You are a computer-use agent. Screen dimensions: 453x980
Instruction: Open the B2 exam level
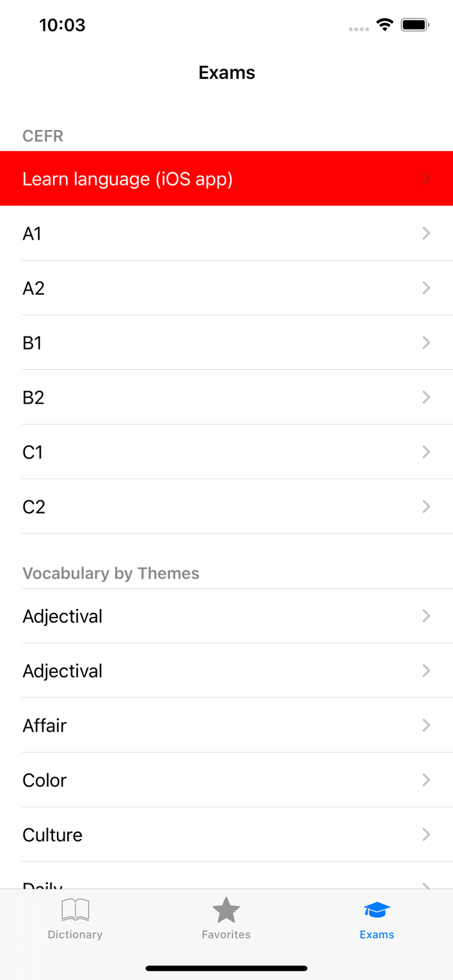(x=226, y=397)
